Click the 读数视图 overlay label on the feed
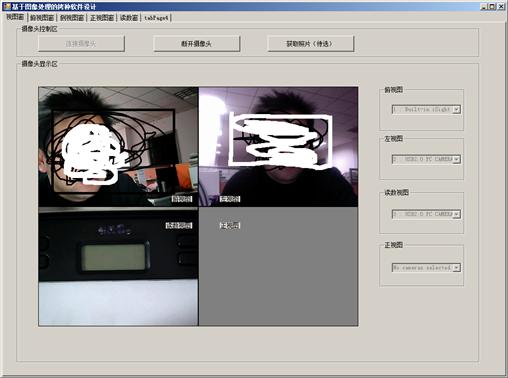 179,226
